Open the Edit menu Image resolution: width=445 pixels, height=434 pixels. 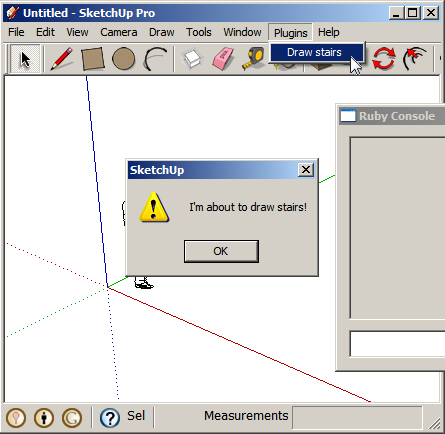(x=45, y=32)
